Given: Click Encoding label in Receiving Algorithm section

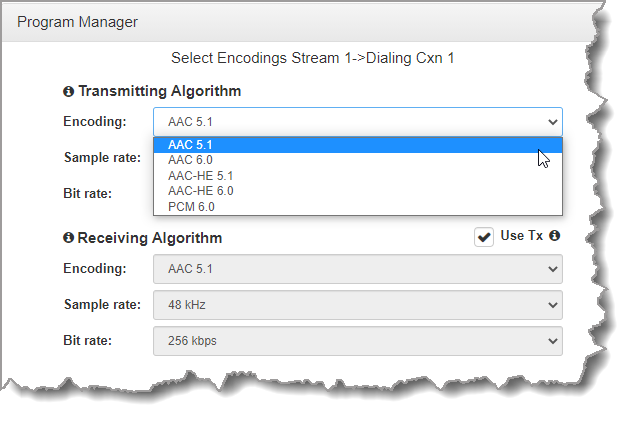Looking at the screenshot, I should pyautogui.click(x=95, y=269).
